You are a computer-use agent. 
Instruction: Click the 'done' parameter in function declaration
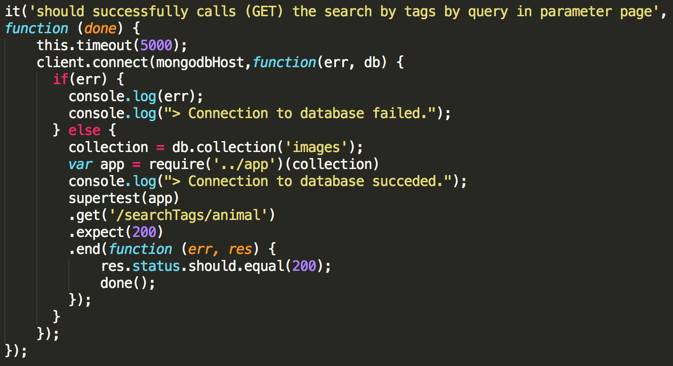click(x=100, y=29)
